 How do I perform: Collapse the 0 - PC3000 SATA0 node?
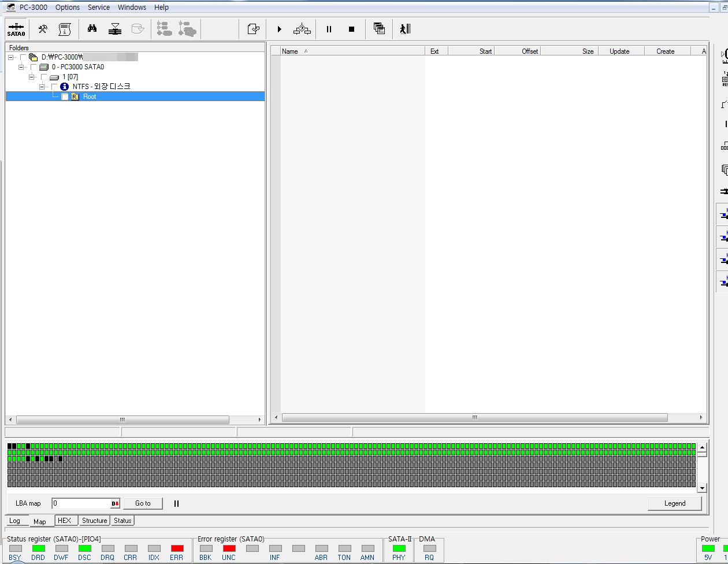point(21,67)
